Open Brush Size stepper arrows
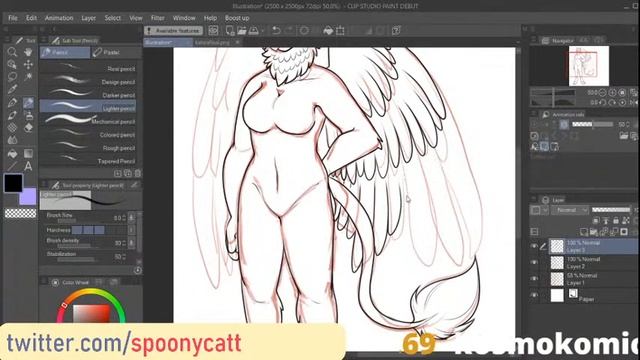640x360 pixels. (x=124, y=218)
